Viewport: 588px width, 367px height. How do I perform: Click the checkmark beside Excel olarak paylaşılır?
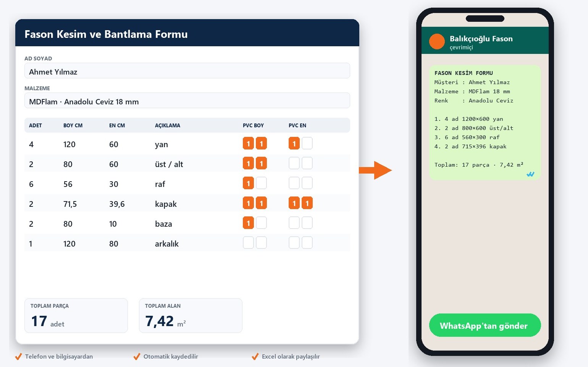point(255,357)
